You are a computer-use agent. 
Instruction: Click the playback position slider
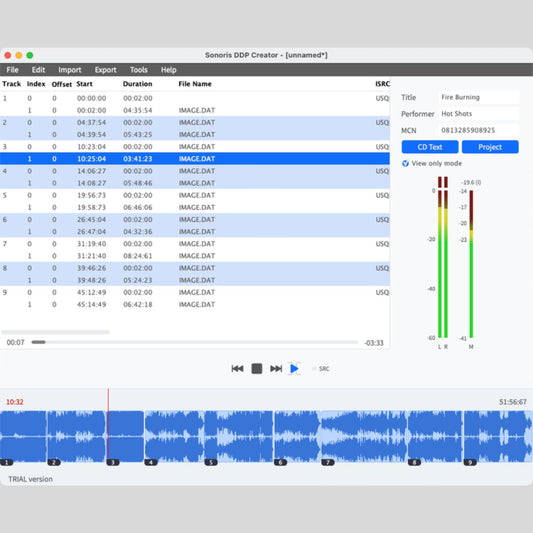[194, 342]
